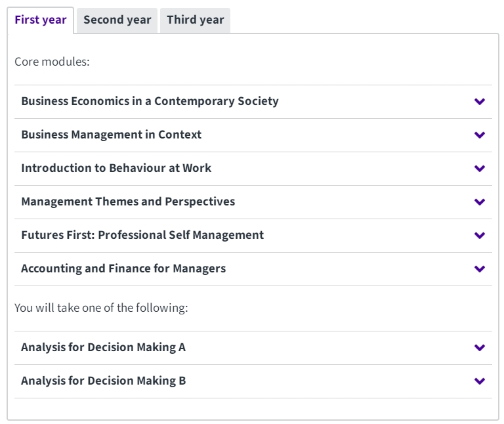Show Analysis for Decision Making A title details
504x424 pixels.
[x=103, y=347]
